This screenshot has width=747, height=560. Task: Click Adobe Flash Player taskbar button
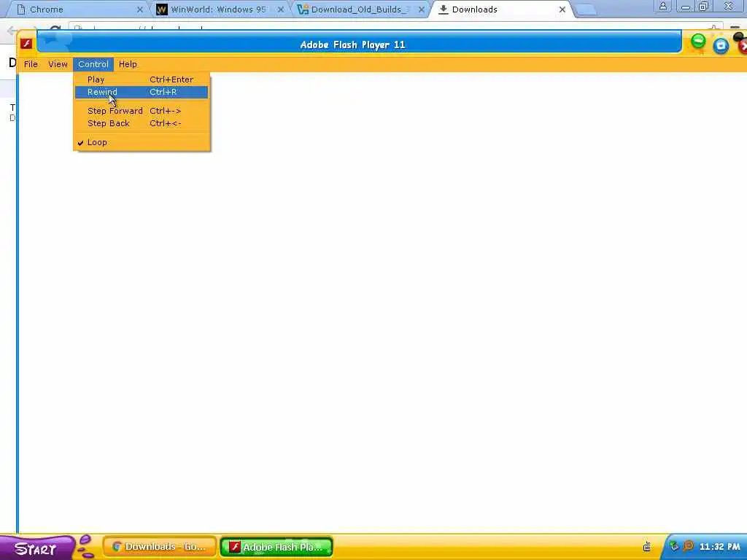(x=276, y=547)
